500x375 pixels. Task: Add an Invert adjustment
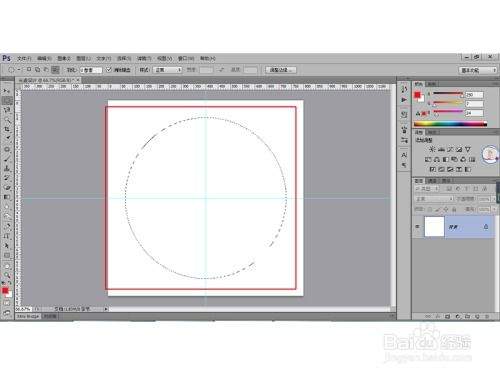tap(433, 169)
